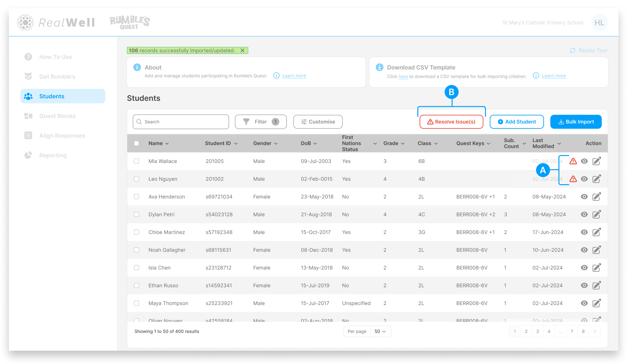The height and width of the screenshot is (364, 630).
Task: Select all students with the header checkbox
Action: pyautogui.click(x=136, y=143)
